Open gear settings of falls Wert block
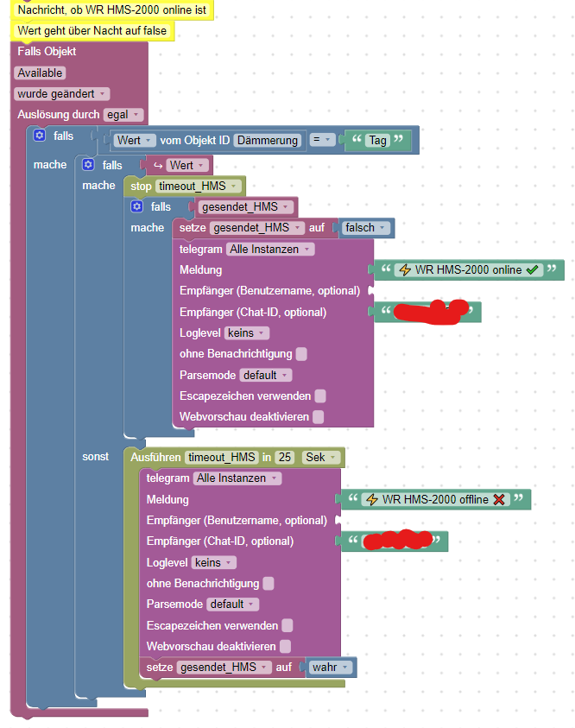Screen dimensions: 575x728 click(88, 164)
